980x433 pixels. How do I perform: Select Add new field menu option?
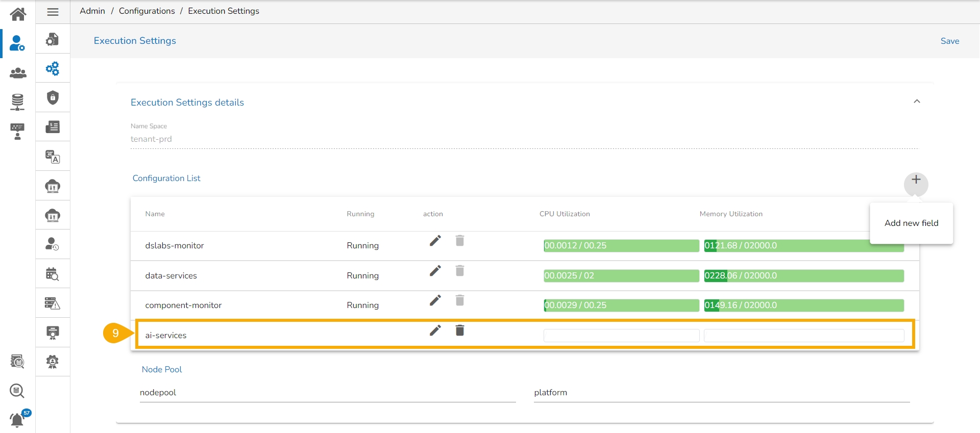pos(911,223)
